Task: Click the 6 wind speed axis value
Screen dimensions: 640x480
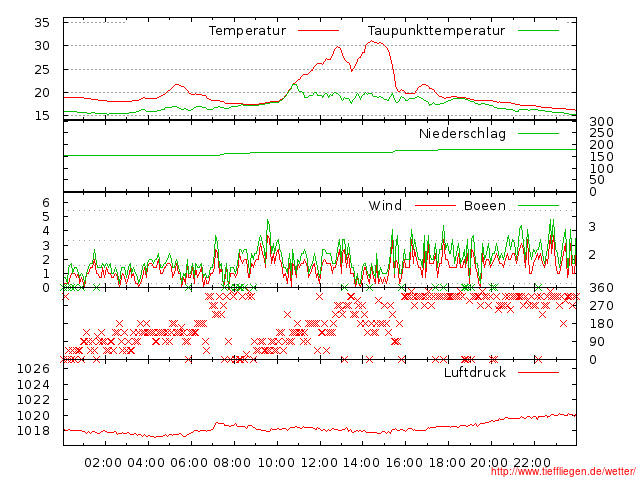Action: 46,203
